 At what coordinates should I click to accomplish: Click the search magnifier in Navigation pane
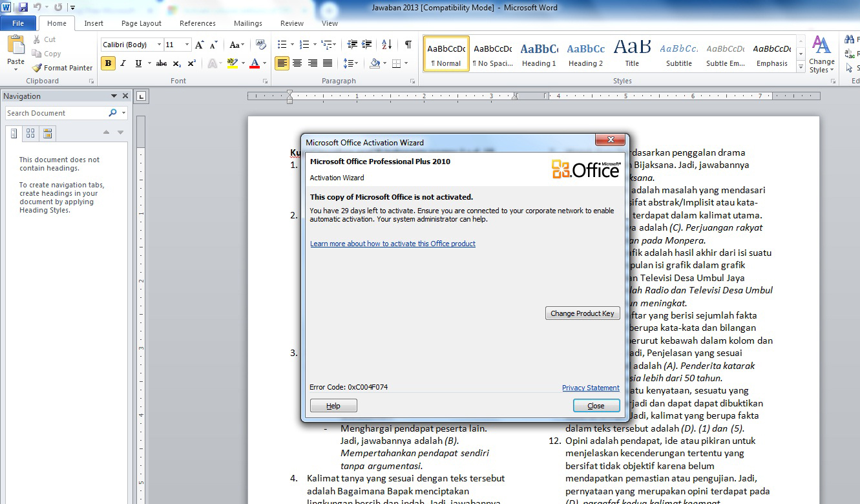pos(113,113)
